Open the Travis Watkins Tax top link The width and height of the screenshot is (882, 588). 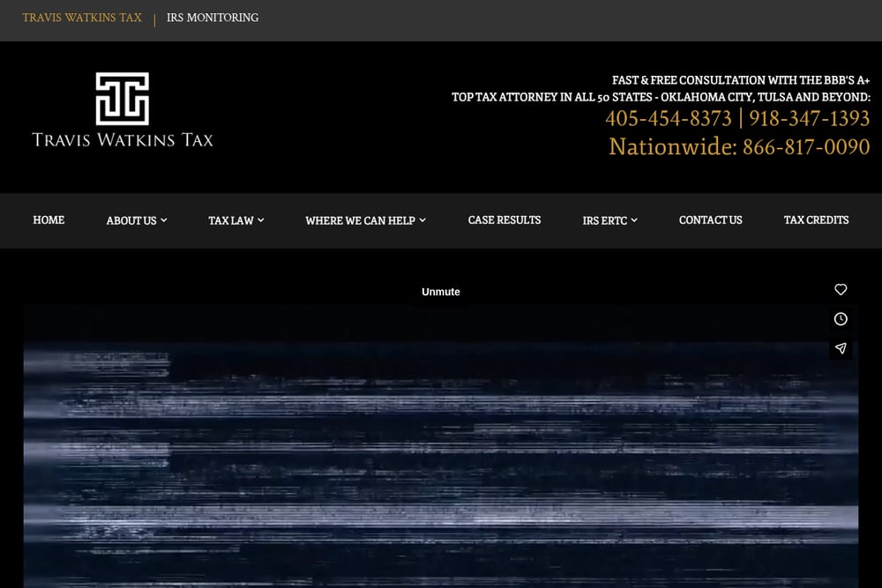(82, 18)
